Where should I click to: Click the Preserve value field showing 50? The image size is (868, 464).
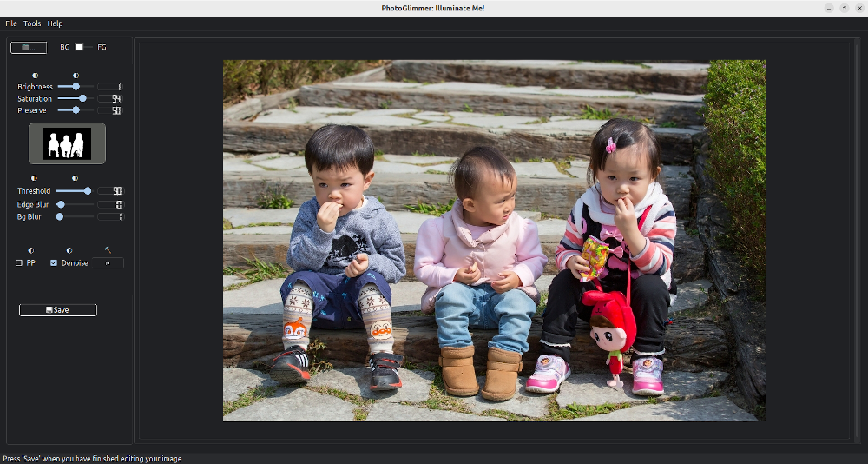tap(110, 111)
